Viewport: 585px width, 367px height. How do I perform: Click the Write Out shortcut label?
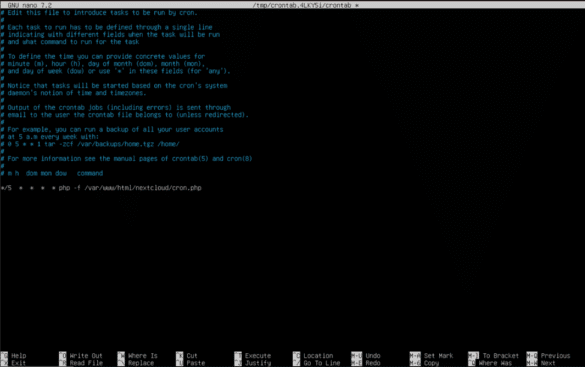point(86,356)
